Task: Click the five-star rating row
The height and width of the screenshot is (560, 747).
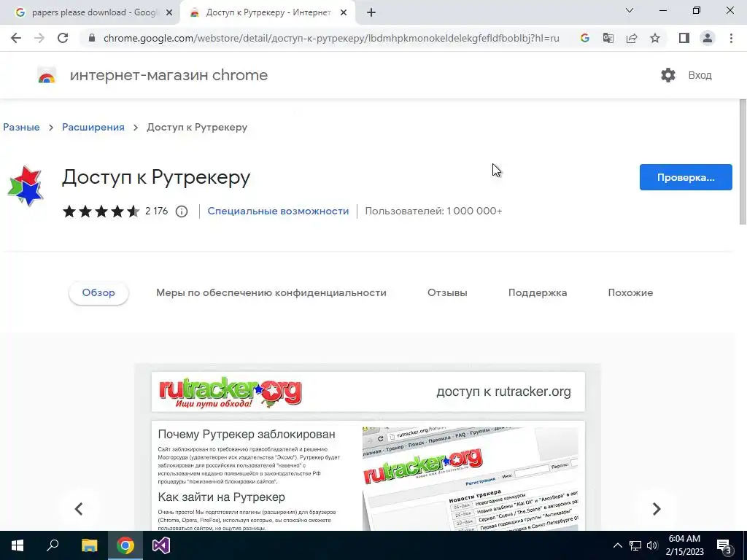Action: [x=101, y=211]
